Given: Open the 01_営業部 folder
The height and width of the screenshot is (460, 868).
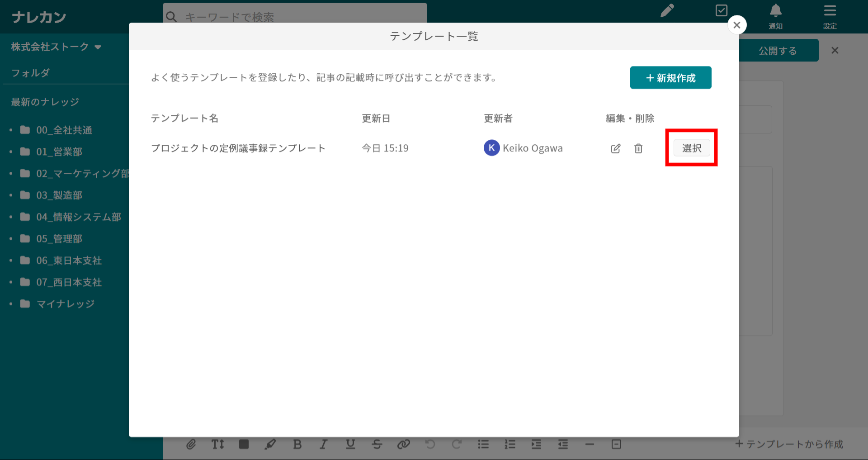Looking at the screenshot, I should pyautogui.click(x=59, y=152).
